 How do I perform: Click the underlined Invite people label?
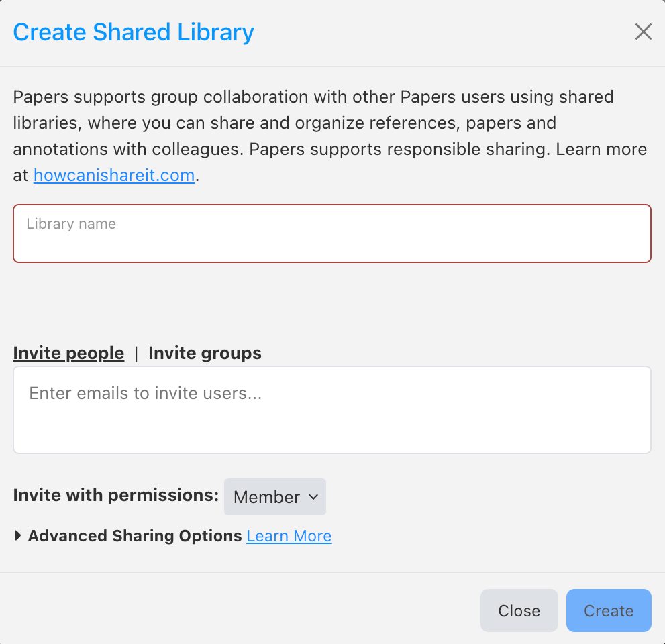point(68,353)
